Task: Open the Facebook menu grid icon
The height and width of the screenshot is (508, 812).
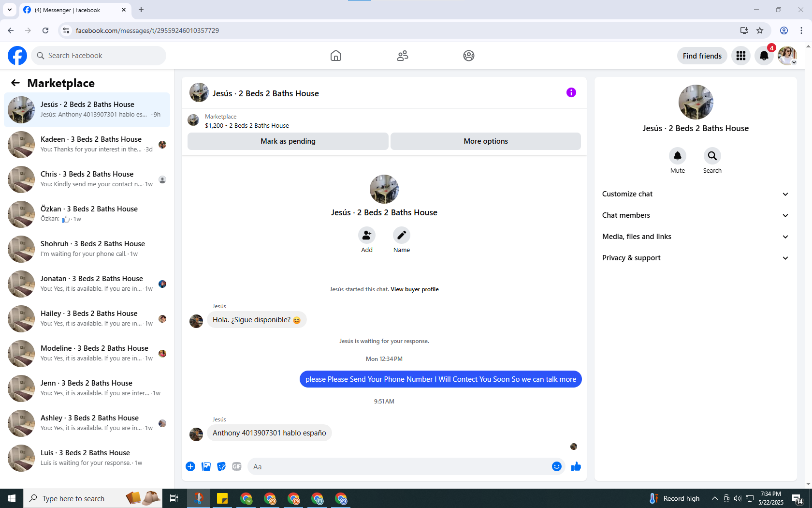Action: [x=741, y=56]
